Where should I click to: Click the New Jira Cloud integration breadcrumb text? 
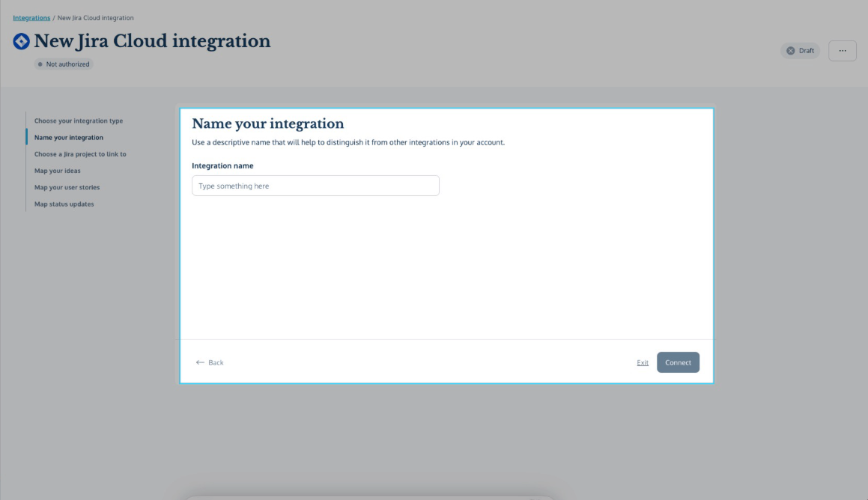pyautogui.click(x=96, y=18)
